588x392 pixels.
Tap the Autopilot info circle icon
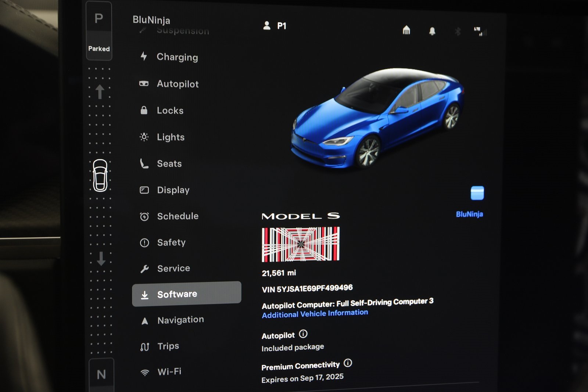(x=303, y=334)
